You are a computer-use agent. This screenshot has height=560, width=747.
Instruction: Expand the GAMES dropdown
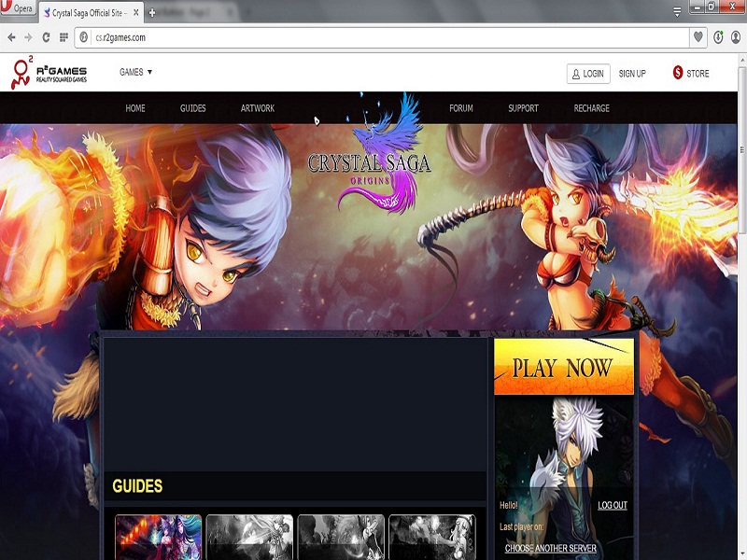[x=135, y=72]
